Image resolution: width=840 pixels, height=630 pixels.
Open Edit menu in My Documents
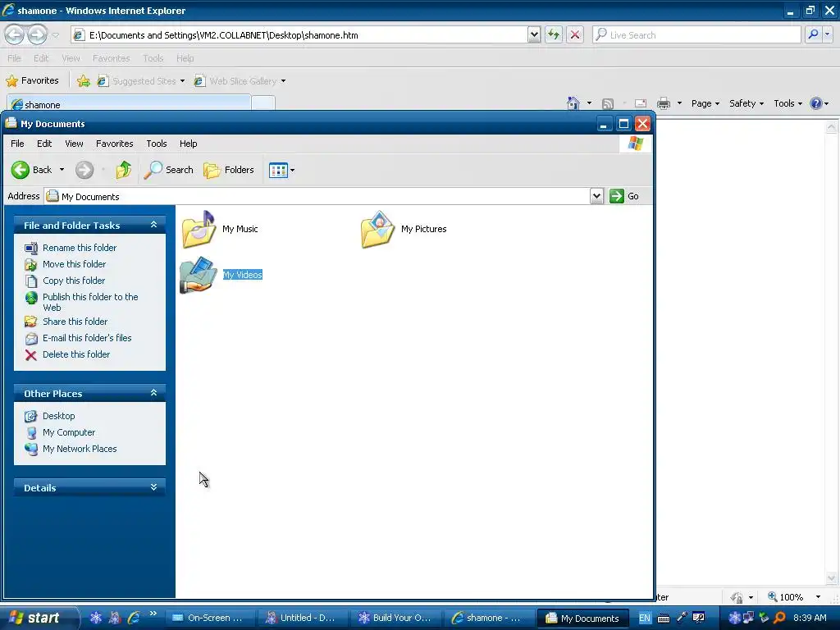pyautogui.click(x=44, y=144)
